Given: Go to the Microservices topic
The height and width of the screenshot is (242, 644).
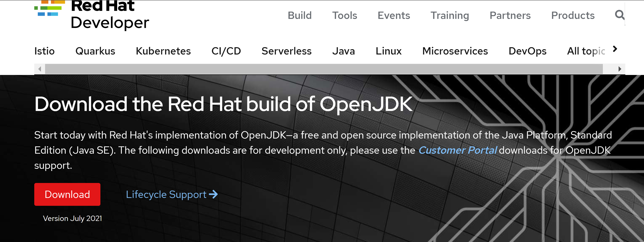Looking at the screenshot, I should pos(455,51).
